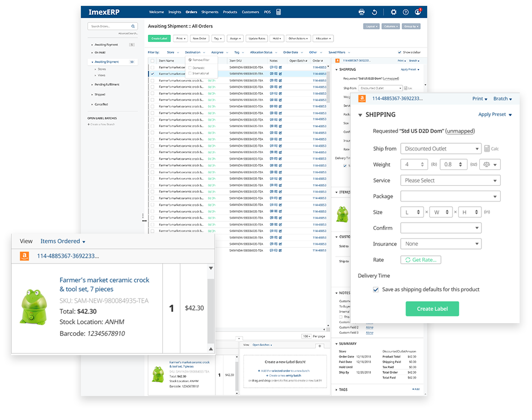Image resolution: width=532 pixels, height=420 pixels.
Task: Open the Insights menu
Action: (x=174, y=12)
